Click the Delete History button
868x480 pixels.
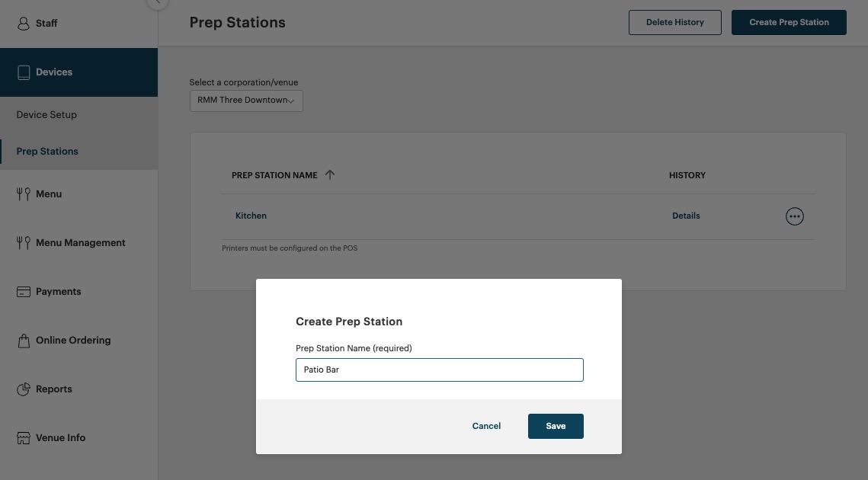pos(674,22)
